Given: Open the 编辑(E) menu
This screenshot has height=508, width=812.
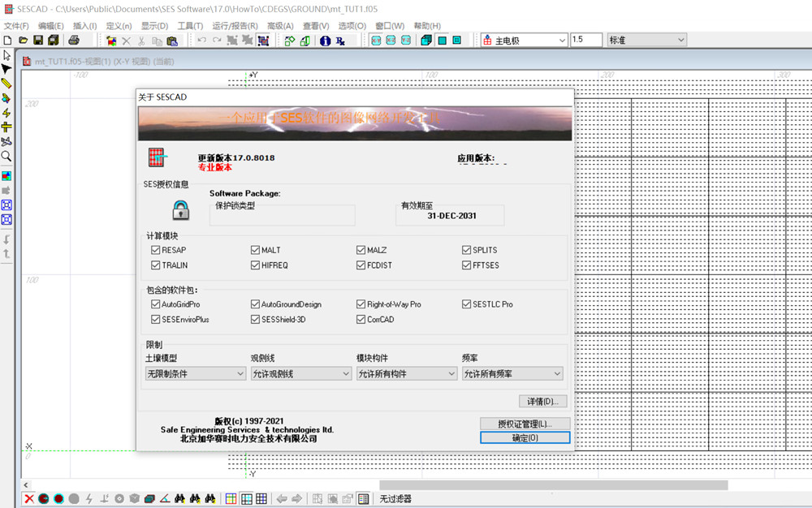Looking at the screenshot, I should tap(50, 25).
